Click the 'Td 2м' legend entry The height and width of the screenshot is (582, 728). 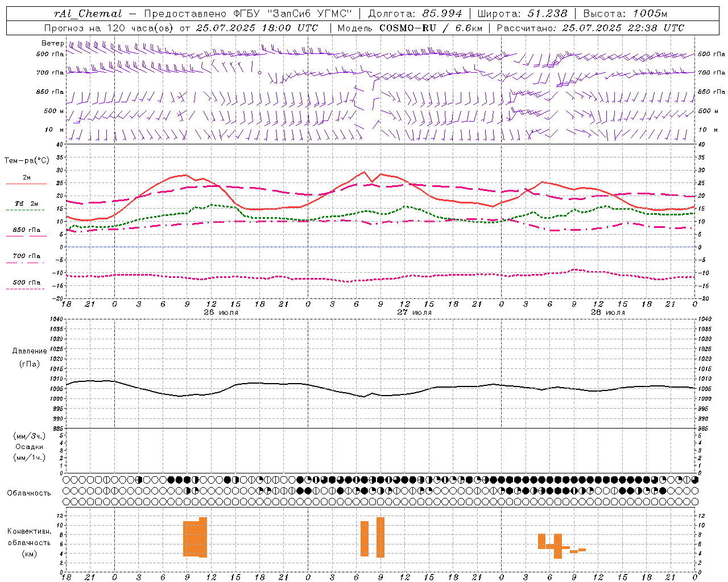point(26,203)
